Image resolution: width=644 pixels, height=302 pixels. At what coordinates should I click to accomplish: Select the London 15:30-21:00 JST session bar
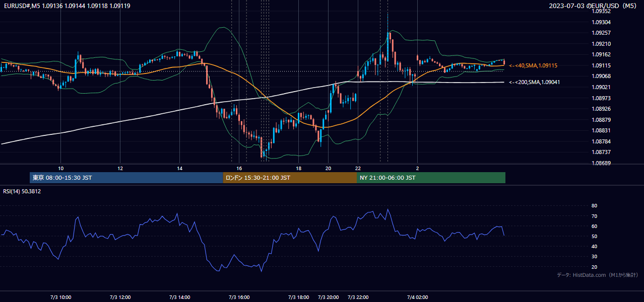tap(290, 178)
